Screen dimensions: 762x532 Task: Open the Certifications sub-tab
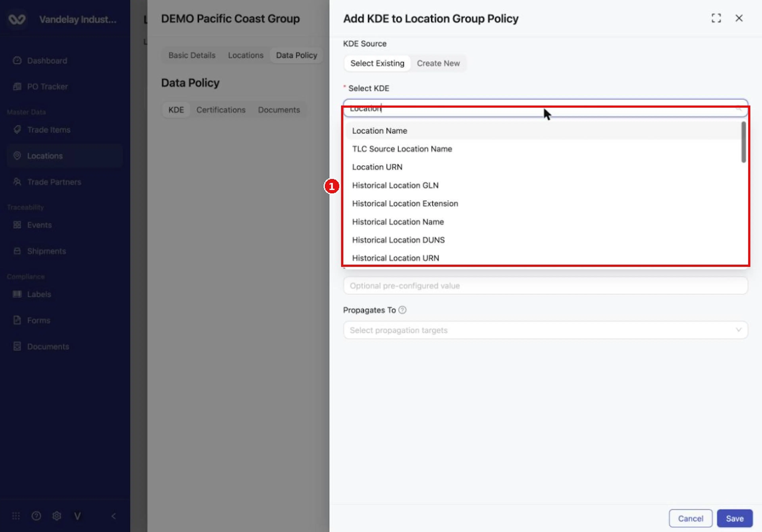[221, 110]
